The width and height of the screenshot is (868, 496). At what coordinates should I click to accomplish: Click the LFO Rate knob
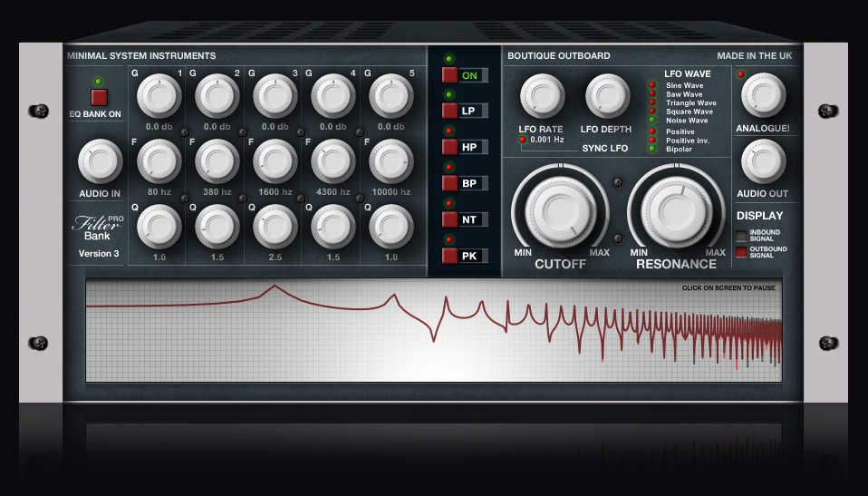click(x=542, y=96)
